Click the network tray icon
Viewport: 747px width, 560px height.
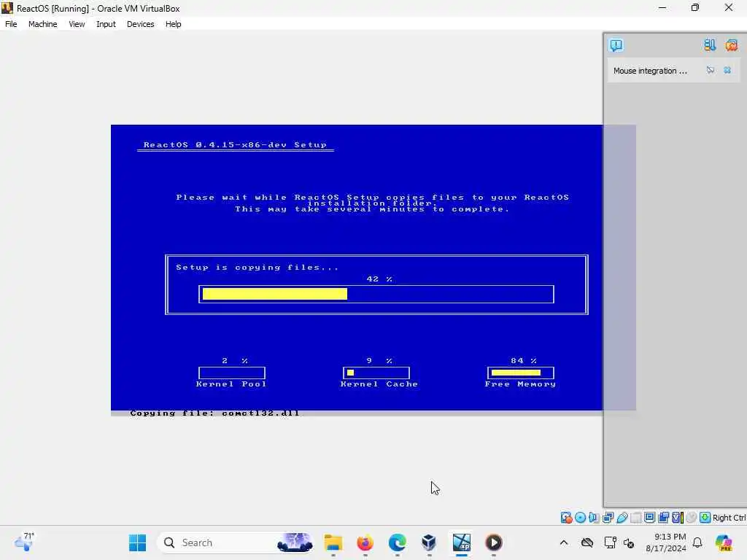[x=610, y=542]
